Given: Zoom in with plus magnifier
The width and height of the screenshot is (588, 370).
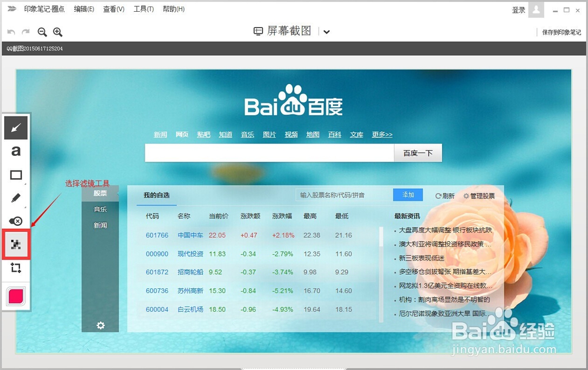Looking at the screenshot, I should pos(58,32).
